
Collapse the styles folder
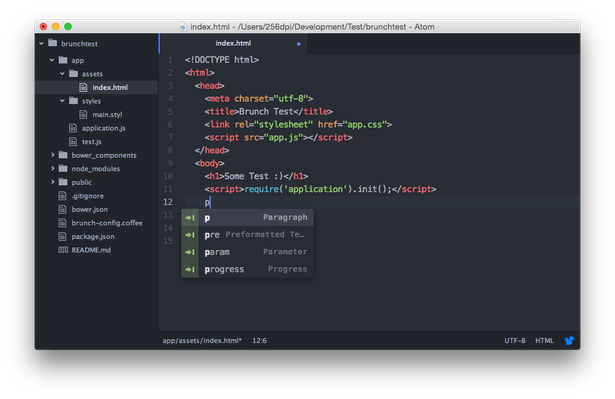pyautogui.click(x=62, y=101)
